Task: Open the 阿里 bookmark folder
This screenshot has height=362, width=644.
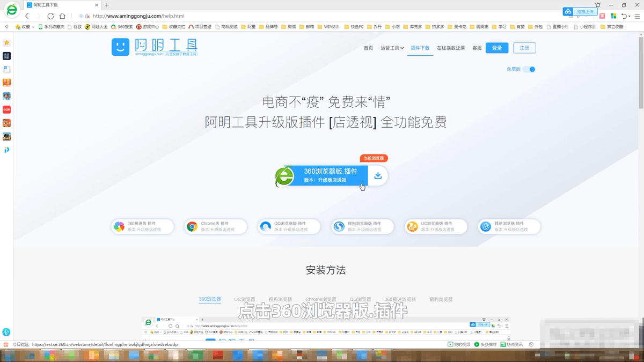Action: (x=250, y=26)
